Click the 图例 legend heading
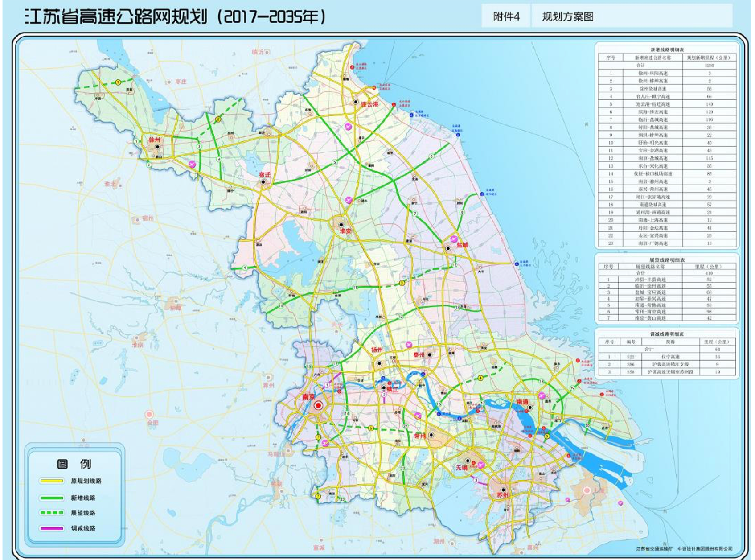Viewport: 755px width, 560px height. pos(74,464)
